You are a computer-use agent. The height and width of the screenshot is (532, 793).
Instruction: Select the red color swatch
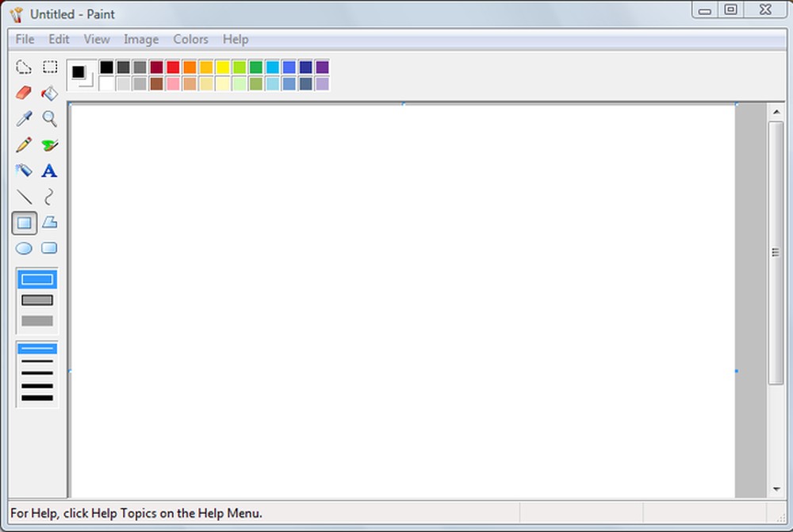tap(172, 67)
